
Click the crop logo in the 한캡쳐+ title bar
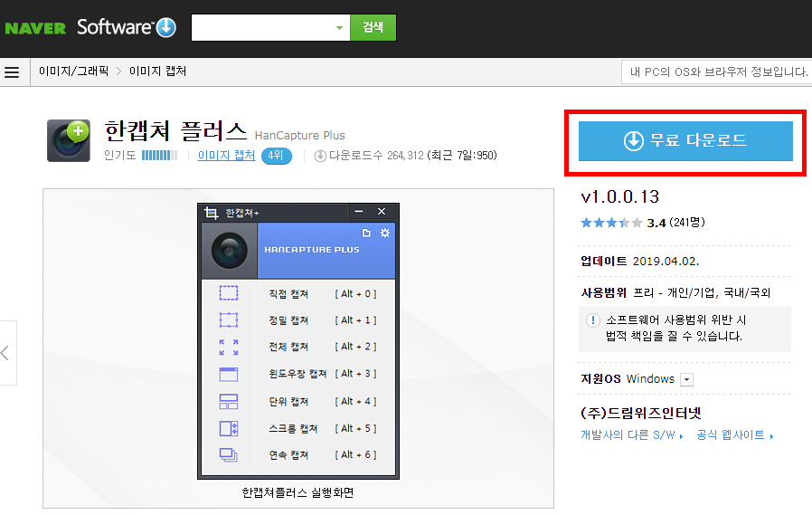click(x=211, y=213)
